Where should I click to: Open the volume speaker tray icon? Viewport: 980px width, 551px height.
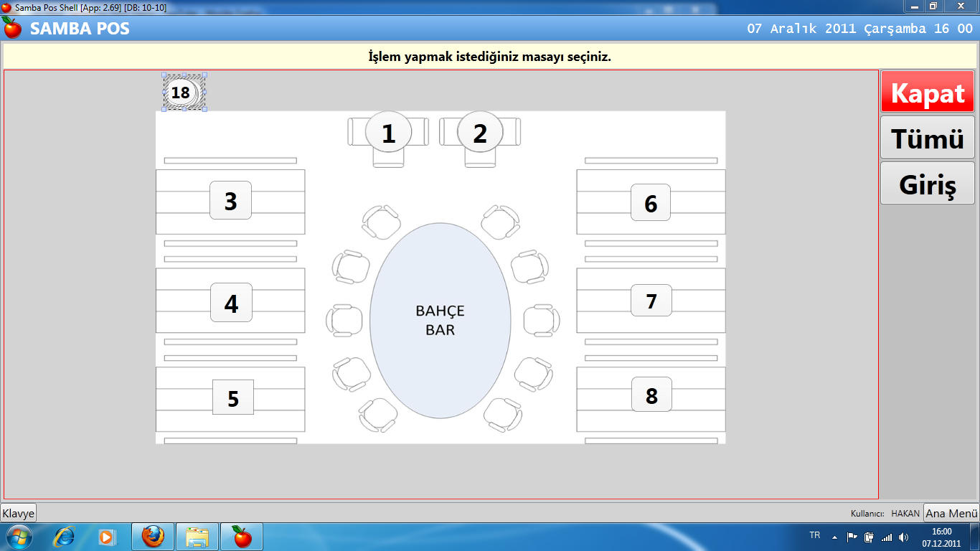coord(903,537)
